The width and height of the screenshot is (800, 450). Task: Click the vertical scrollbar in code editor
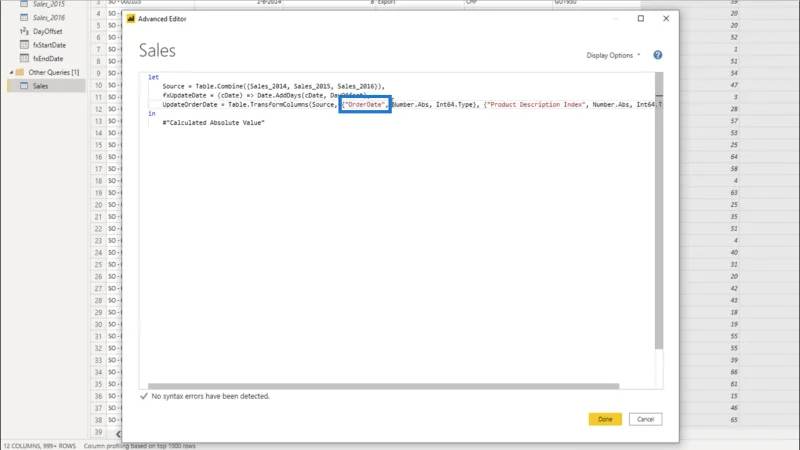pos(659,210)
